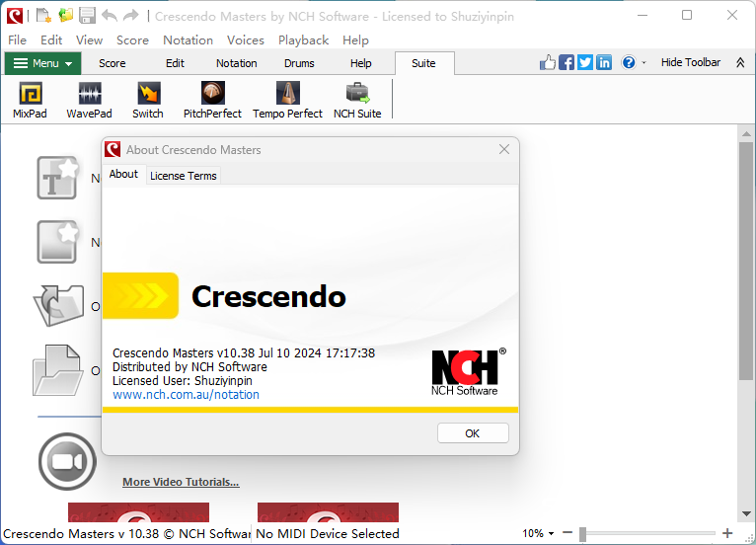
Task: Open the green Menu dropdown
Action: (x=42, y=63)
